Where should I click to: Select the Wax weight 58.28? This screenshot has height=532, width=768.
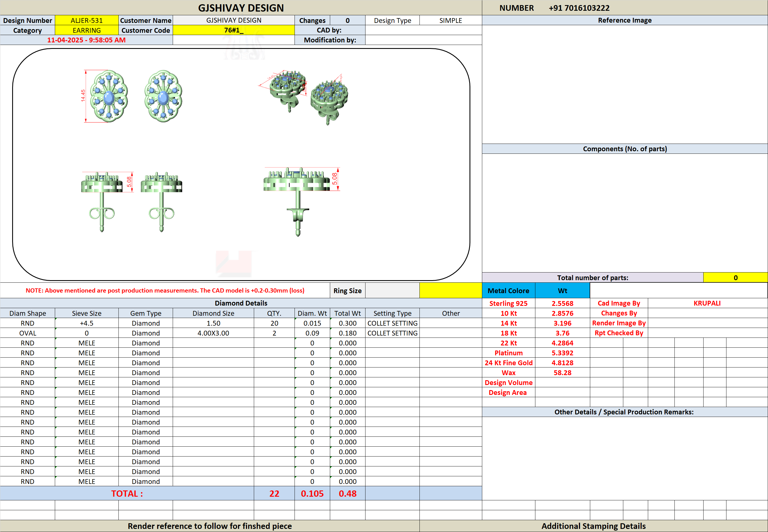point(562,373)
